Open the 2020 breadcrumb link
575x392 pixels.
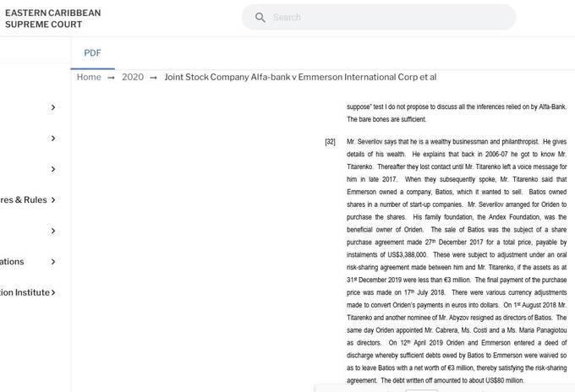pos(133,77)
